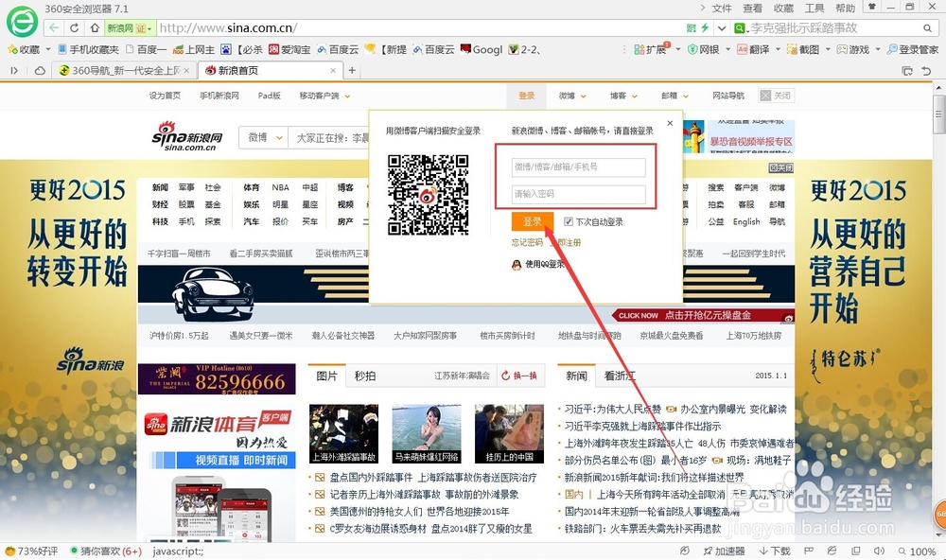Click the sound speaker icon in status bar
Image resolution: width=946 pixels, height=560 pixels.
[879, 551]
